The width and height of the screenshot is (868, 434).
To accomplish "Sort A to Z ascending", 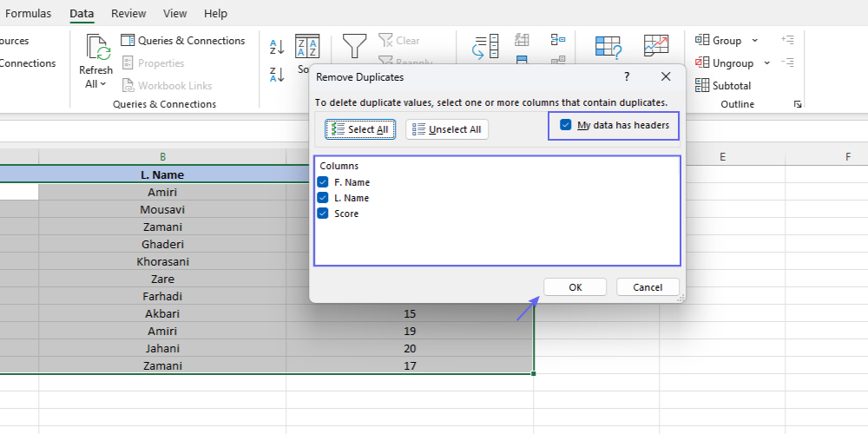I will [277, 47].
